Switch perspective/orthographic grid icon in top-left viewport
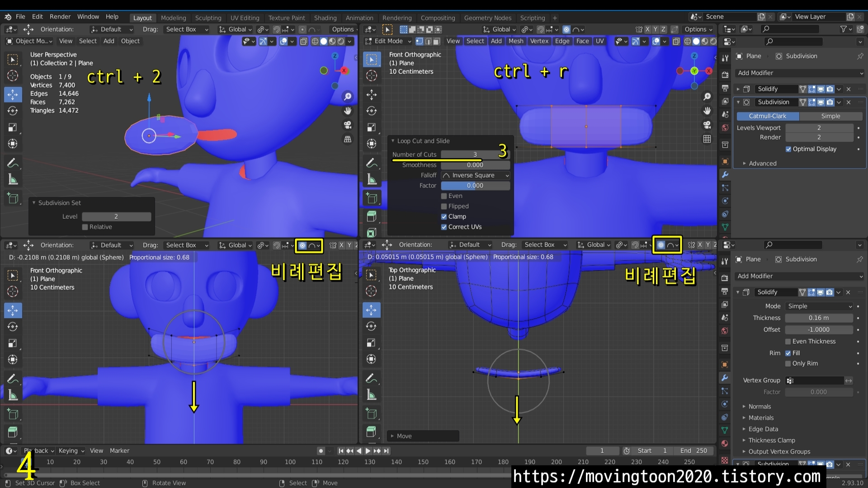 point(348,139)
